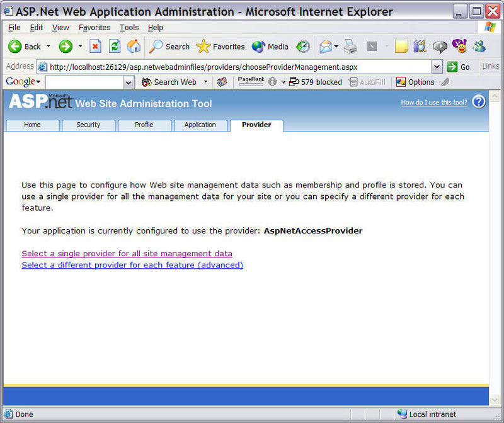Switch to the Security tab
The height and width of the screenshot is (423, 504).
88,125
